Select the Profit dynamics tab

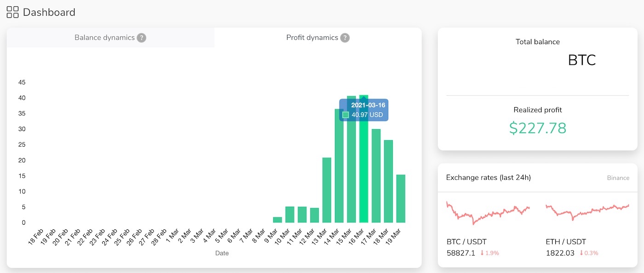click(x=312, y=38)
